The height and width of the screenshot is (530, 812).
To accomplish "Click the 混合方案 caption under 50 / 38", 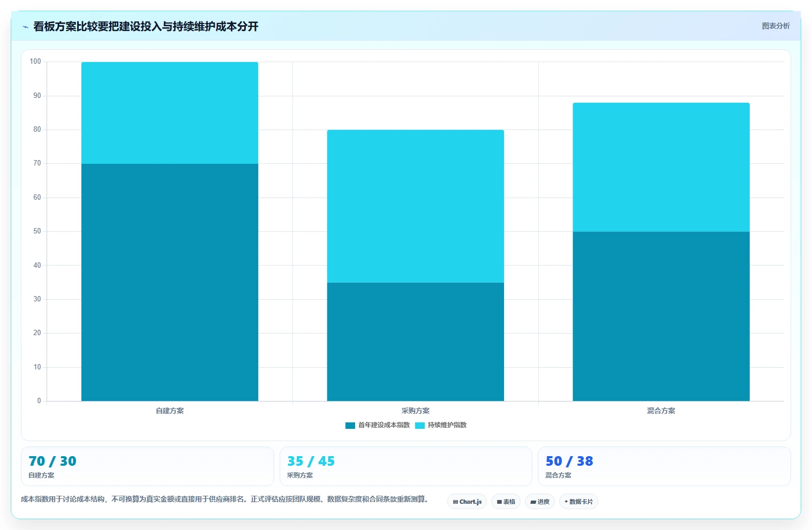I will tap(558, 475).
